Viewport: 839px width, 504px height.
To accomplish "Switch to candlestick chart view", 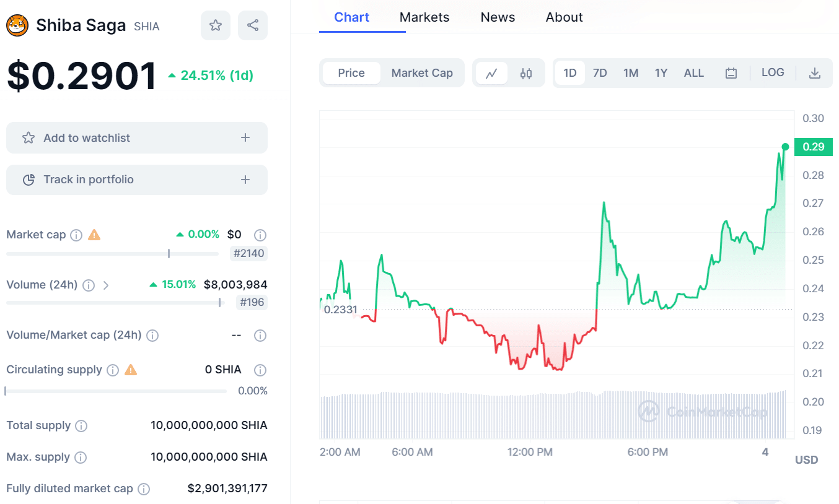I will tap(526, 73).
